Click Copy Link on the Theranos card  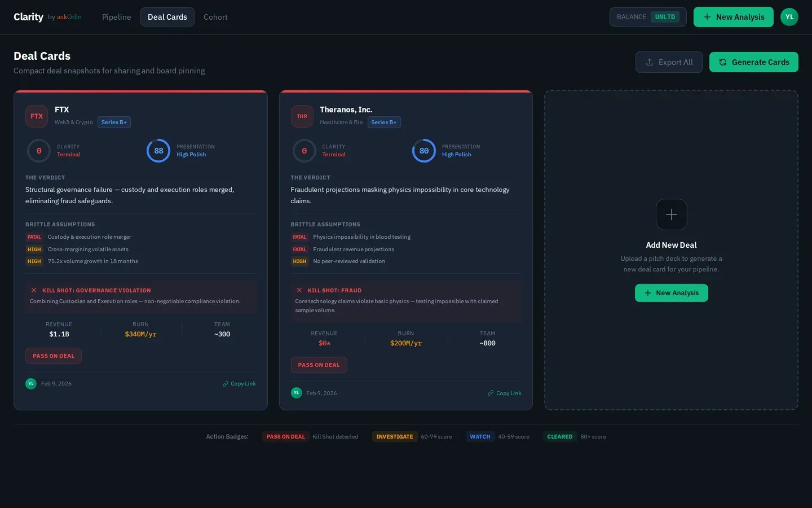click(505, 393)
